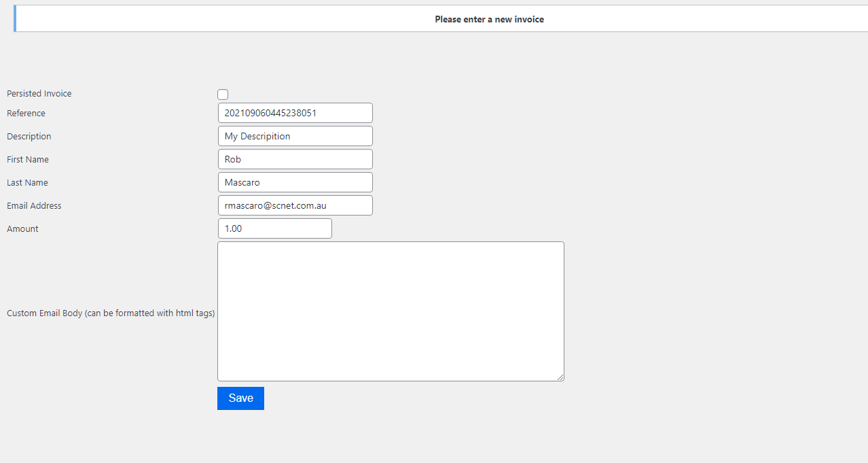The width and height of the screenshot is (868, 463).
Task: Toggle the Persisted Invoice checkbox
Action: 223,95
